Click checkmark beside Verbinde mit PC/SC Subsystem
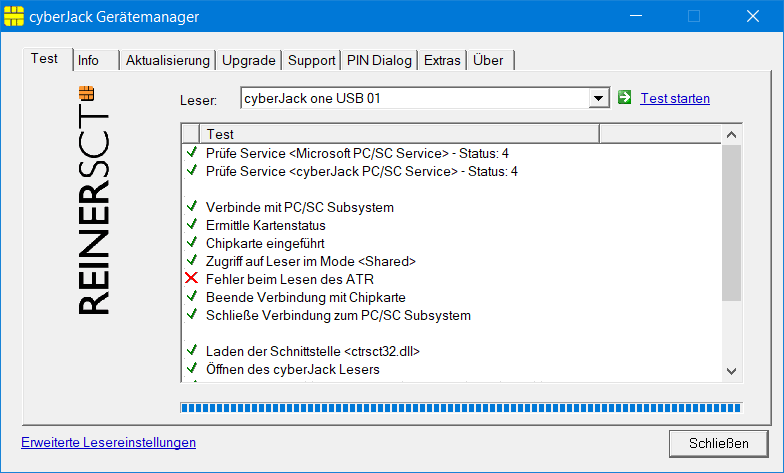Viewport: 784px width, 473px height. click(x=192, y=206)
